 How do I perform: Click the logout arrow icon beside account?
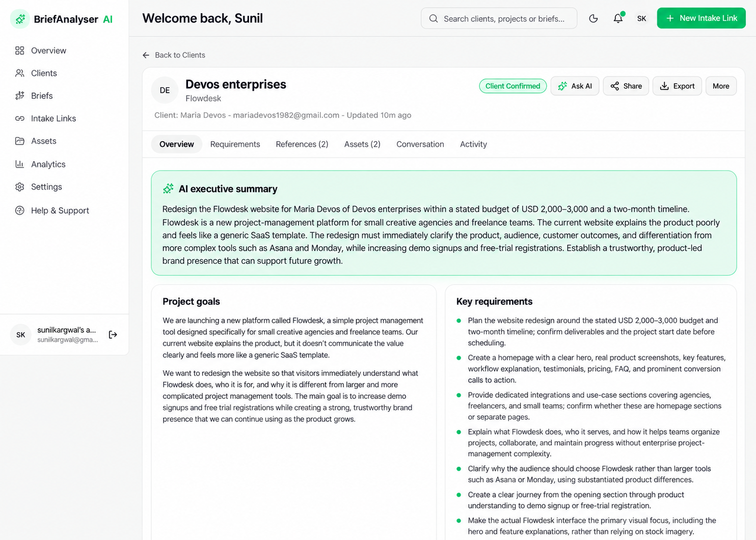(113, 335)
